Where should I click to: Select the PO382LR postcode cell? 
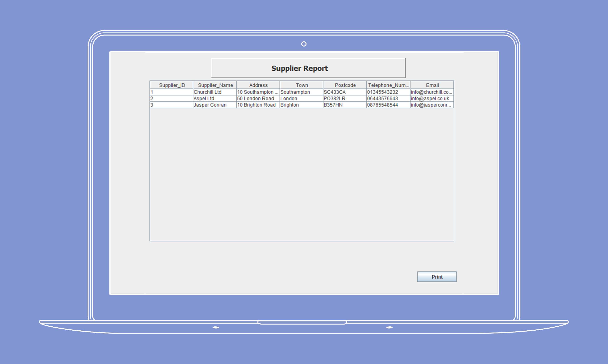point(345,98)
